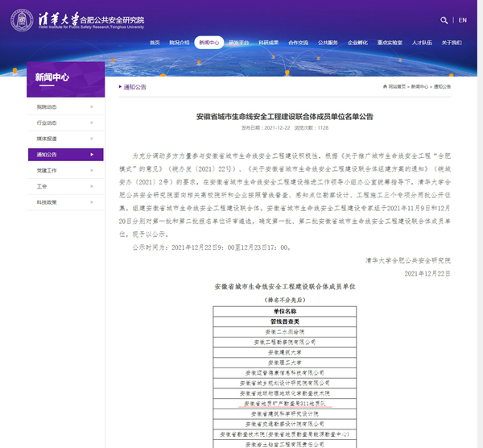The image size is (483, 448).
Task: Click breadcrumb home icon next to 网站首页
Action: pos(385,87)
